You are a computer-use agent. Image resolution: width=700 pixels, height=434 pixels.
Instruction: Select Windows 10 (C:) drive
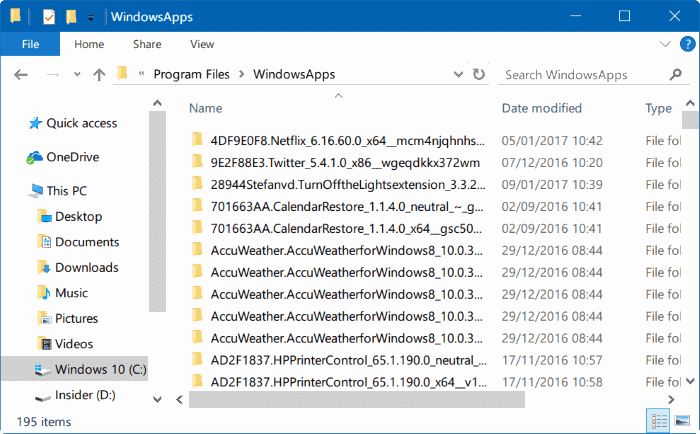tap(75, 369)
